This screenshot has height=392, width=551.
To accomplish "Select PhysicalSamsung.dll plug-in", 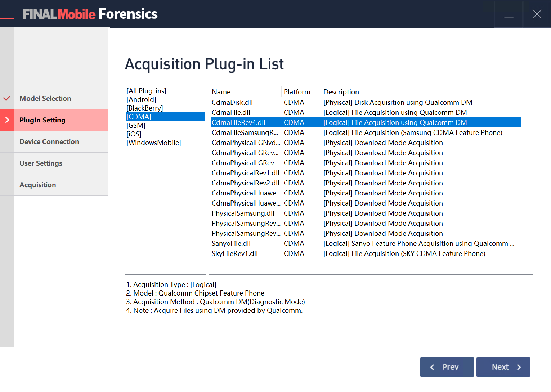I will pyautogui.click(x=366, y=213).
